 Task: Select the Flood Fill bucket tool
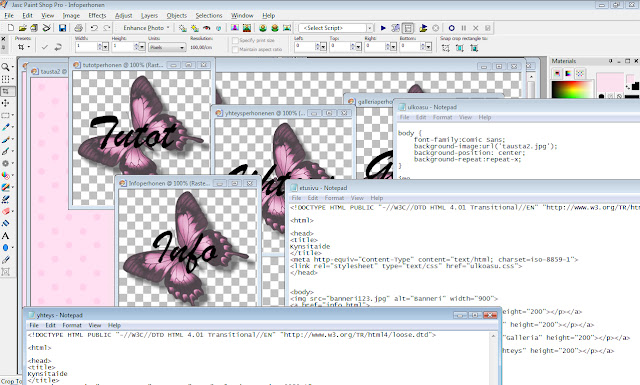click(6, 223)
